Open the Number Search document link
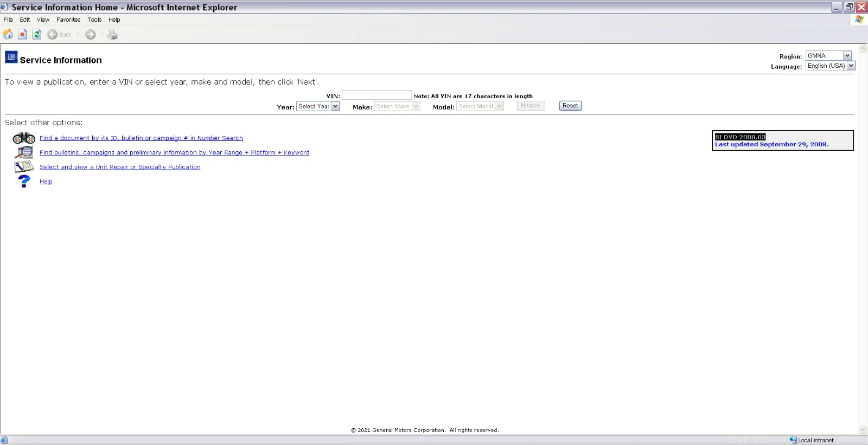 141,138
